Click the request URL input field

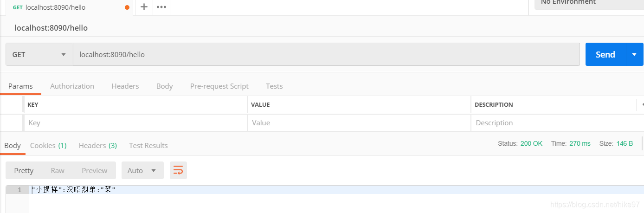pyautogui.click(x=326, y=54)
